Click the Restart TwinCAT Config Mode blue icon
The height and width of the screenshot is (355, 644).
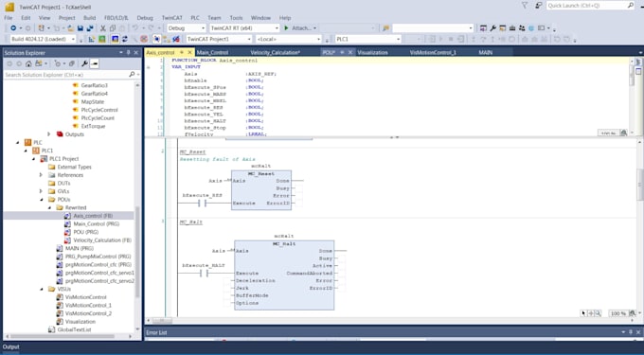(115, 39)
